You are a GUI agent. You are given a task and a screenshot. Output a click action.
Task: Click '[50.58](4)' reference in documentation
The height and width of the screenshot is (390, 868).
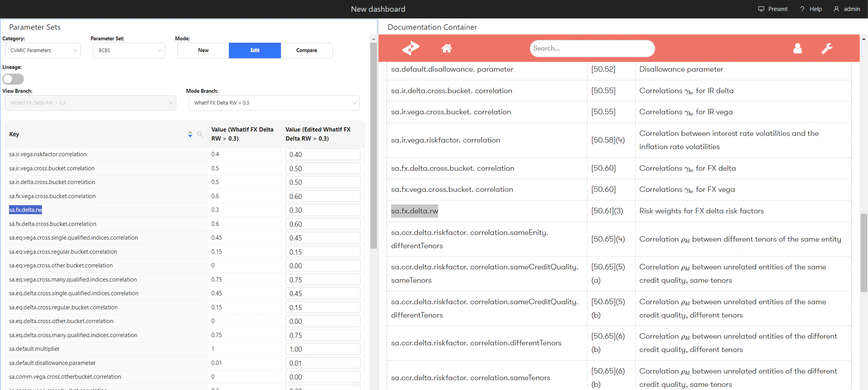pyautogui.click(x=608, y=140)
